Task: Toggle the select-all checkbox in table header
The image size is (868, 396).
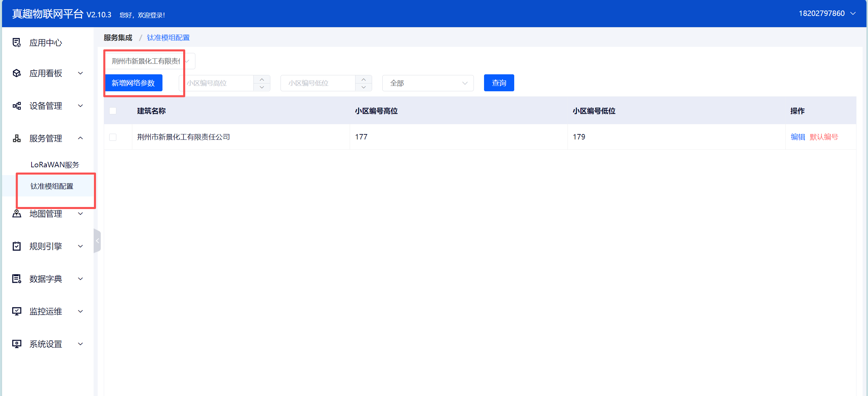Action: pos(113,111)
